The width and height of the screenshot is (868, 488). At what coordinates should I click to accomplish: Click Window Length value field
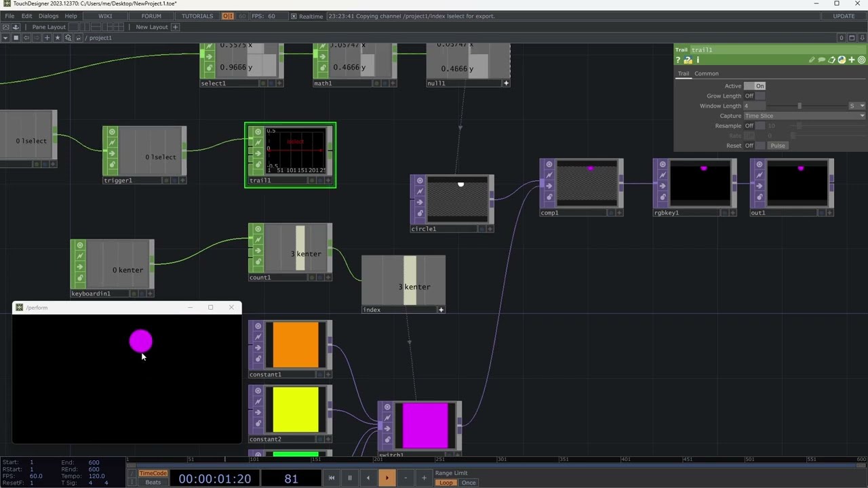(755, 106)
